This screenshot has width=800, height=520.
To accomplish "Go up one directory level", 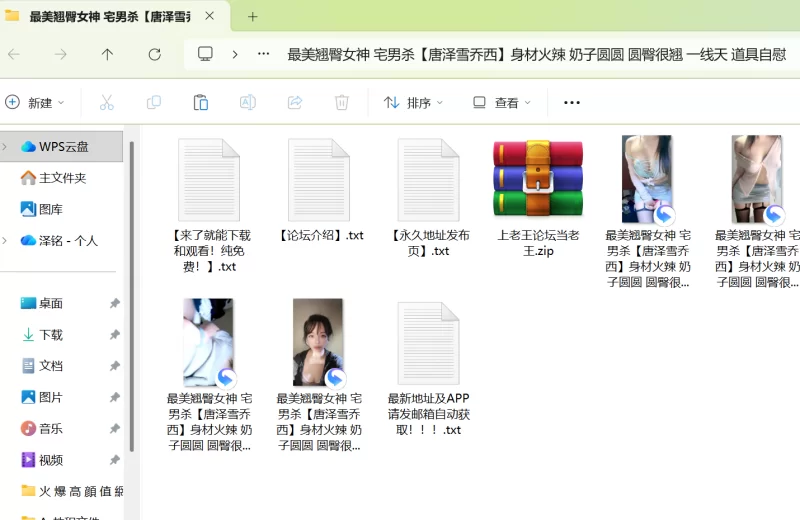I will (x=107, y=54).
